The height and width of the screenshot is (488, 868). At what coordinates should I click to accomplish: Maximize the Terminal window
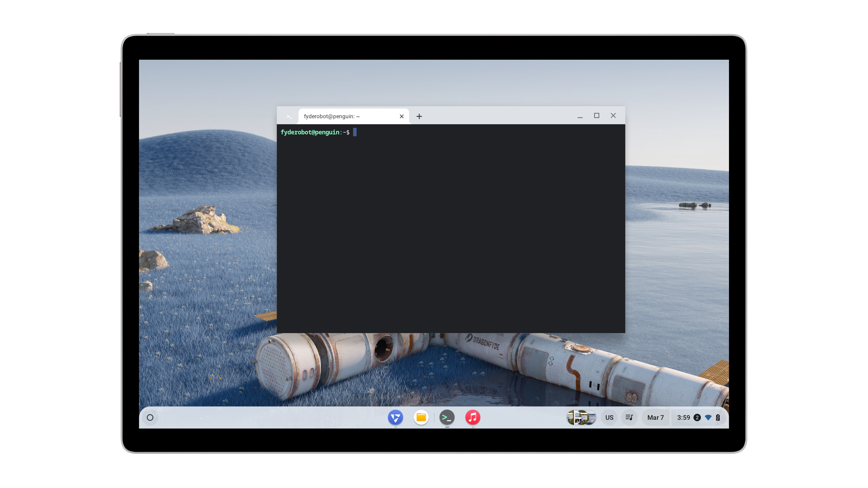[x=597, y=116]
